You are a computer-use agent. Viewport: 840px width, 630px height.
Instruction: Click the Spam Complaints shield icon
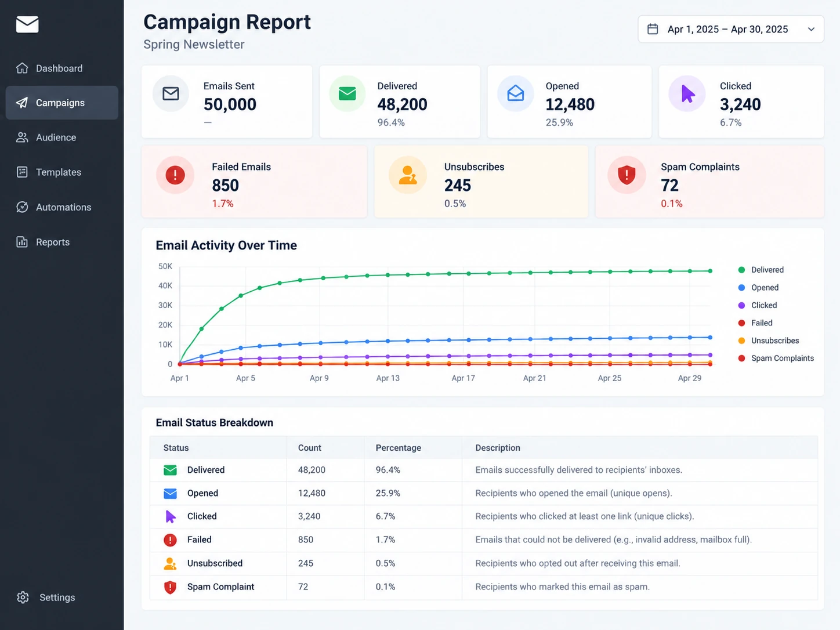[x=627, y=175]
